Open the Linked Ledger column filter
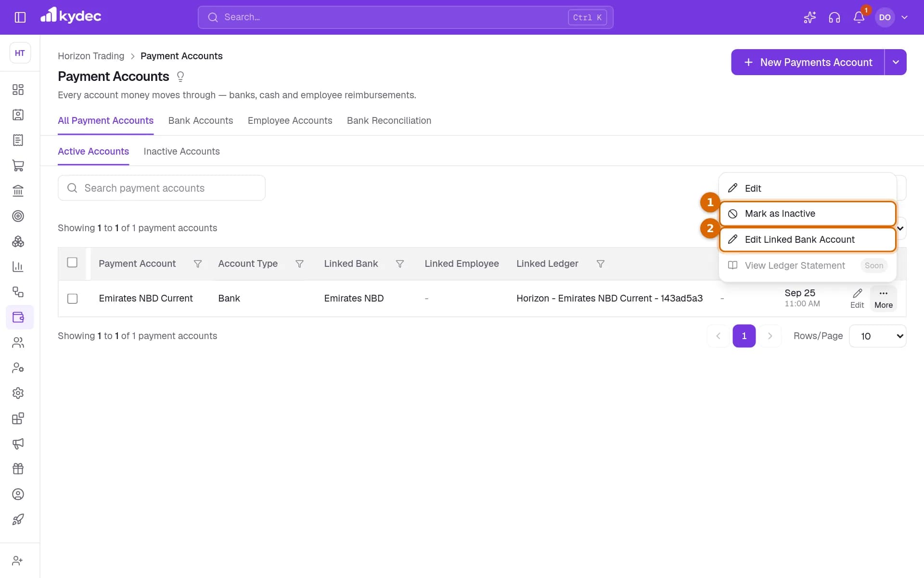This screenshot has width=924, height=578. click(x=600, y=264)
